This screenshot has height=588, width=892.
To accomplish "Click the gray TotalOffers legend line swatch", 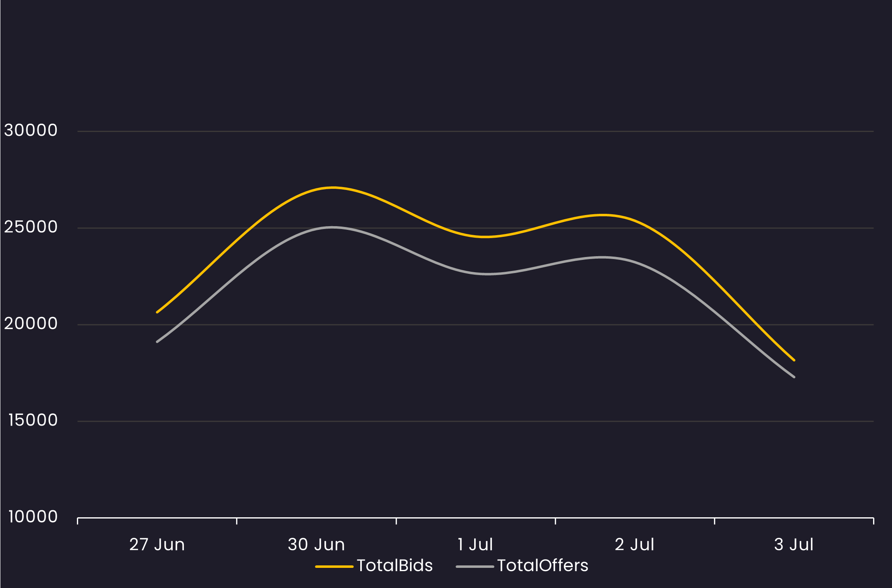I will [x=475, y=567].
